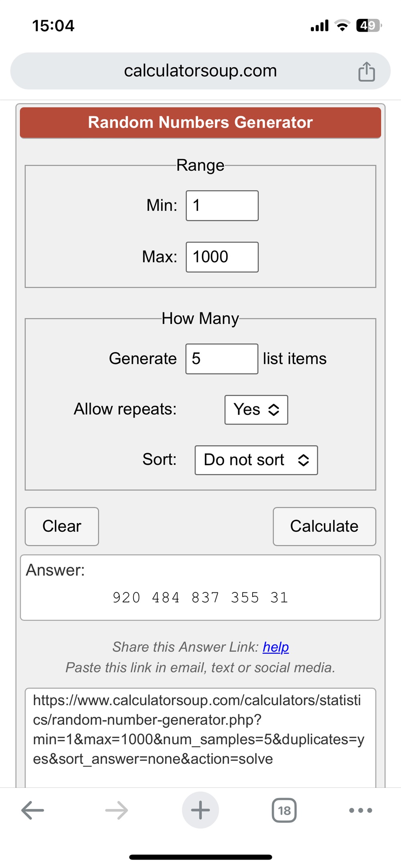Focus the Max input field

click(x=222, y=257)
